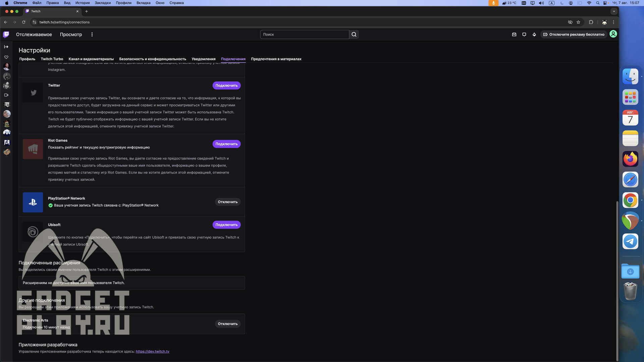Go to Просмотр in top navigation
This screenshot has width=644, height=362.
click(71, 35)
